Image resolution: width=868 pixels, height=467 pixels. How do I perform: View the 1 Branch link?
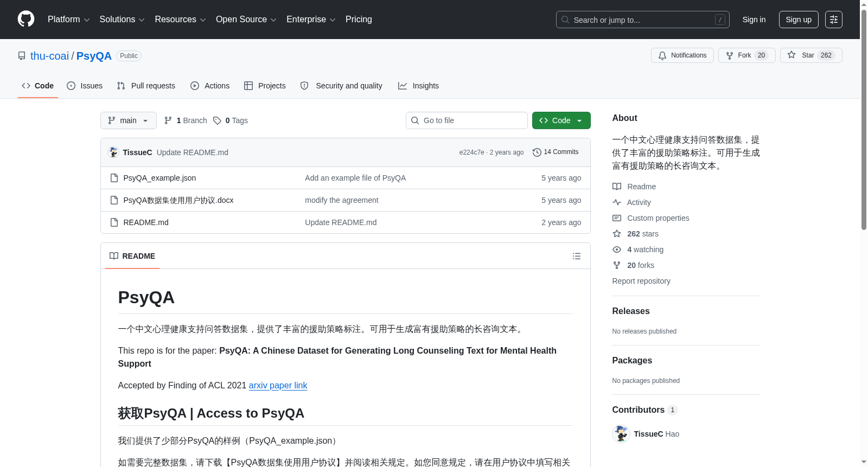[x=186, y=120]
